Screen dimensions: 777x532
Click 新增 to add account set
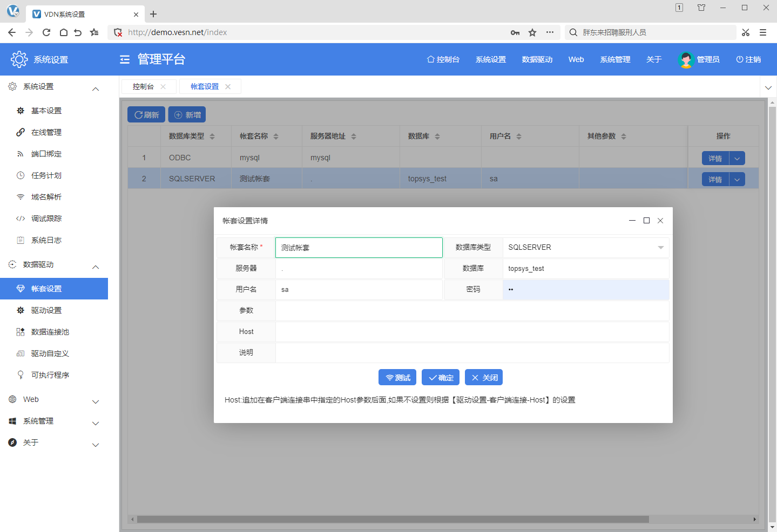coord(187,115)
